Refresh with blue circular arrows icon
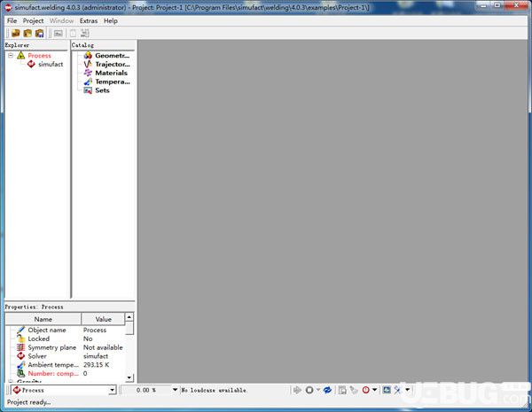The height and width of the screenshot is (412, 532). (x=327, y=390)
